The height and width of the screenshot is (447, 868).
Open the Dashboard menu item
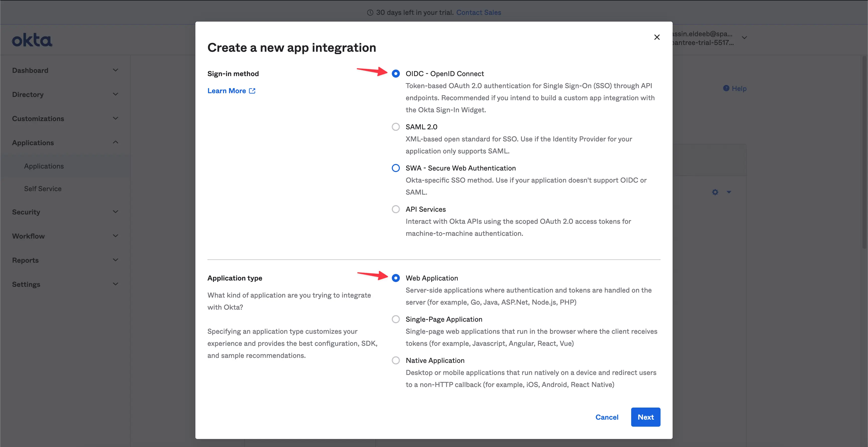[30, 70]
